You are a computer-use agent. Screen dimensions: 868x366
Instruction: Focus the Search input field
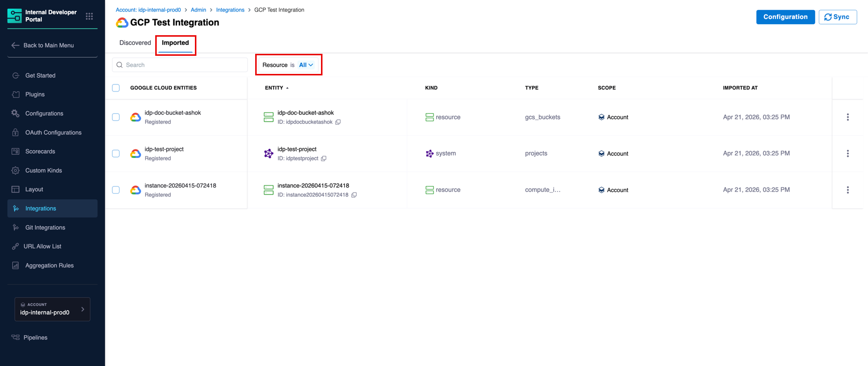point(180,65)
